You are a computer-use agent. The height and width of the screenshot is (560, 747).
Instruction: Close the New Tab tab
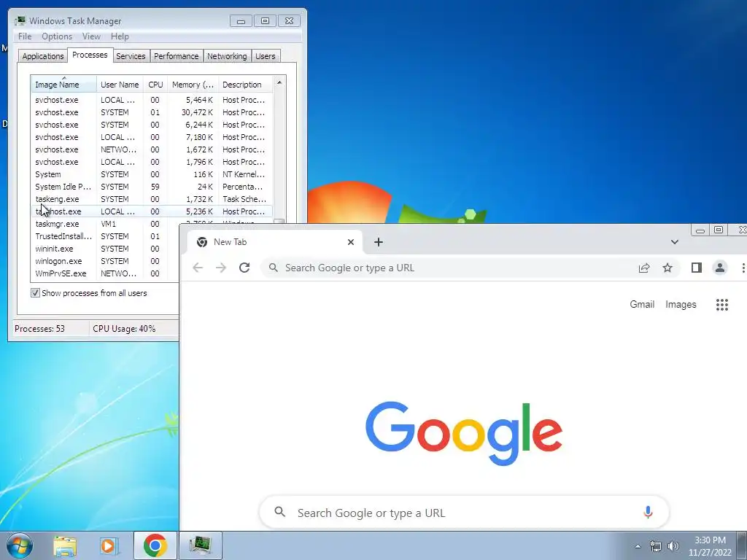pos(351,242)
